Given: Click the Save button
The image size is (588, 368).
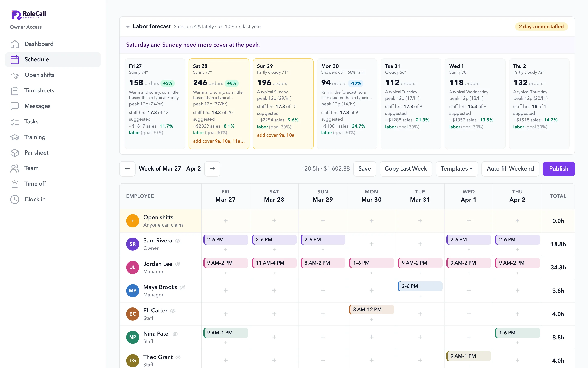Looking at the screenshot, I should 364,169.
